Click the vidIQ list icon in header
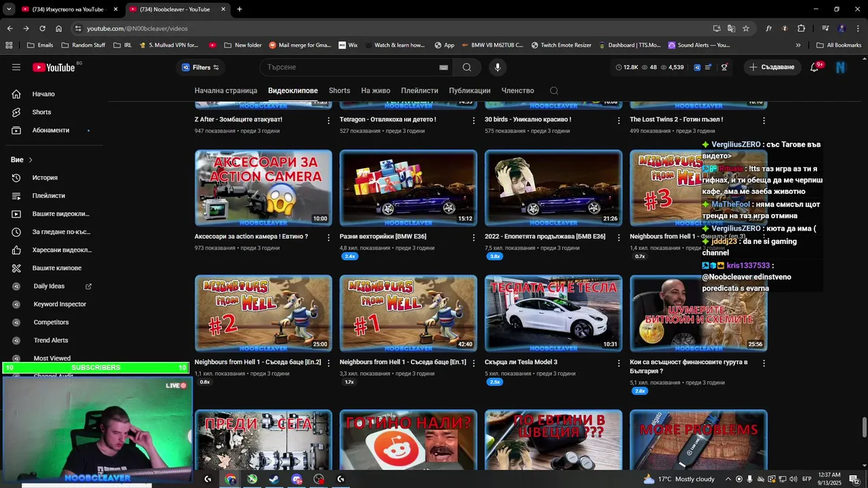The image size is (868, 488). coord(709,67)
